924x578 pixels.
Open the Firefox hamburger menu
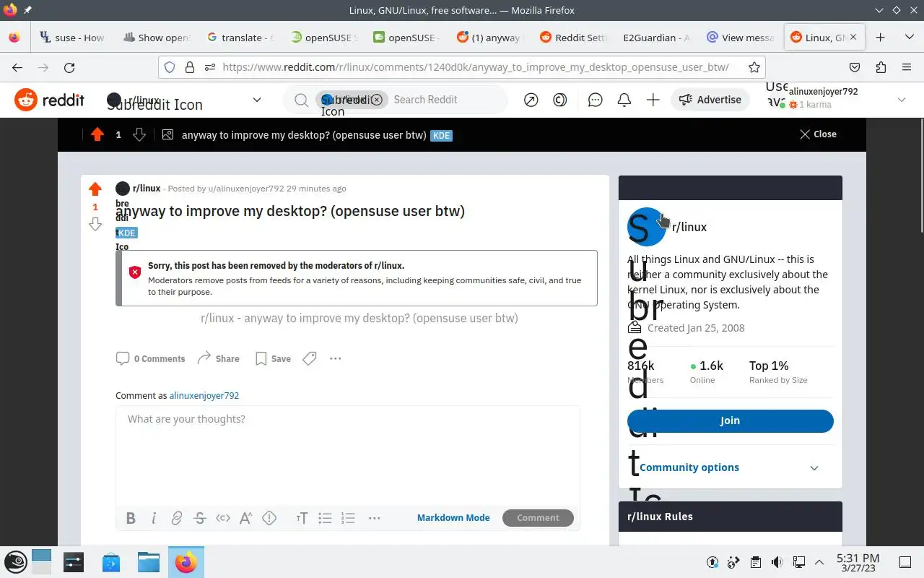click(x=907, y=67)
